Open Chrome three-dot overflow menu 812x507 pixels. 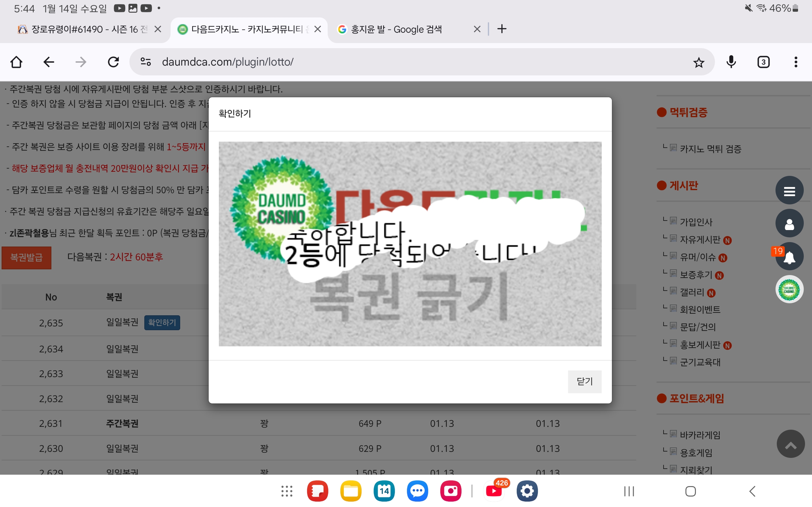796,62
